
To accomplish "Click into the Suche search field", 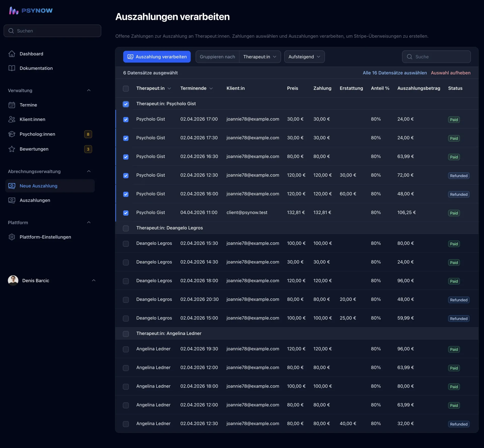I will tap(436, 57).
